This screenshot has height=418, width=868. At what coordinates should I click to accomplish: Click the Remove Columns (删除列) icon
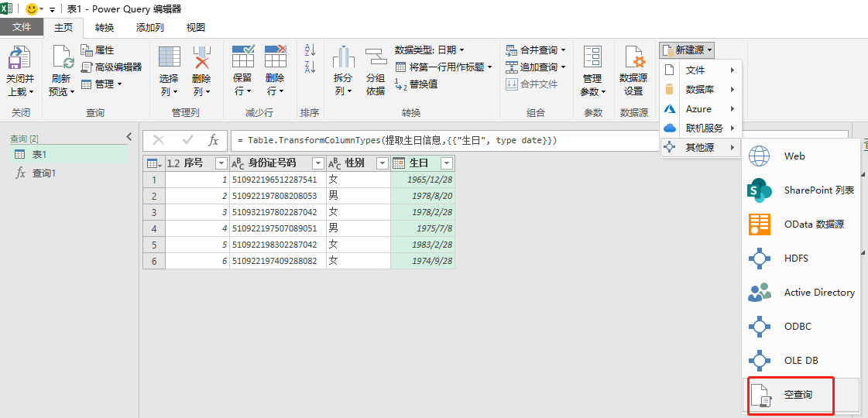pos(201,57)
